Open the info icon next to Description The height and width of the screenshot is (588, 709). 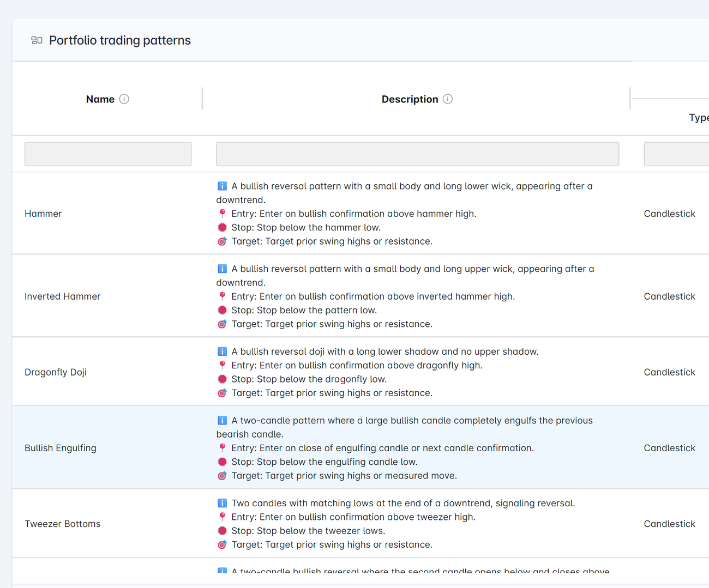pos(448,99)
